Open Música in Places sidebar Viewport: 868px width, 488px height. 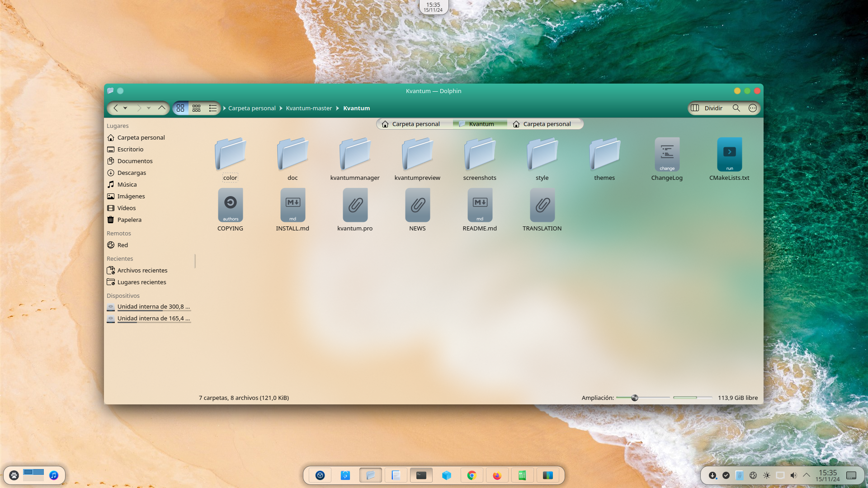pyautogui.click(x=149, y=184)
